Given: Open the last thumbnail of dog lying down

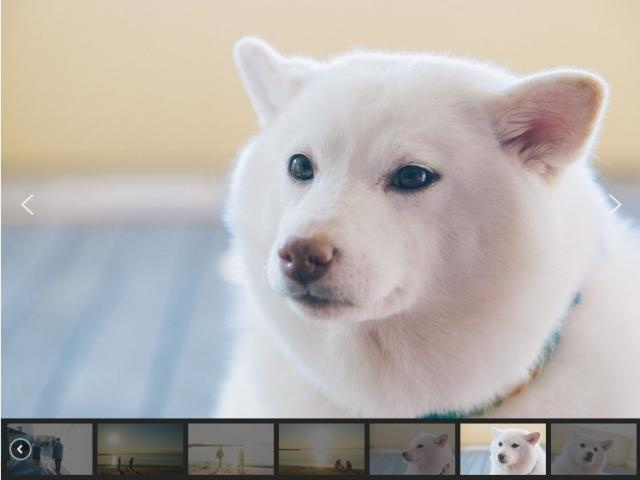Looking at the screenshot, I should [593, 449].
